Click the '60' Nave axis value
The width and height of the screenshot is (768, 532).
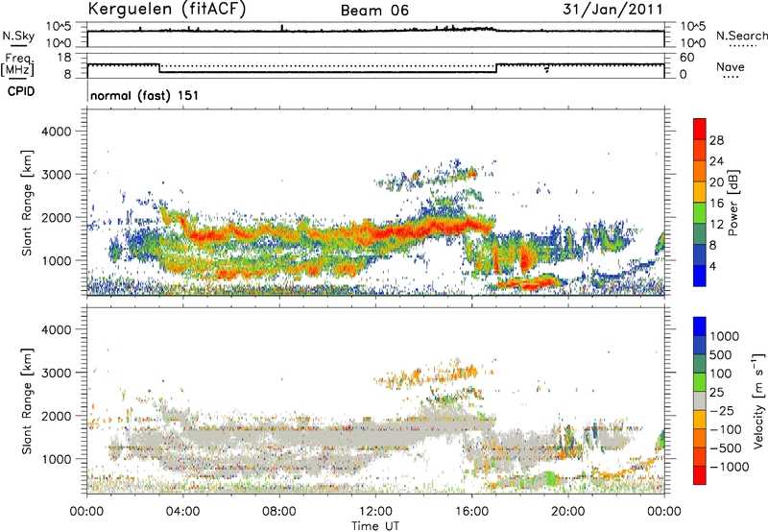pos(687,58)
